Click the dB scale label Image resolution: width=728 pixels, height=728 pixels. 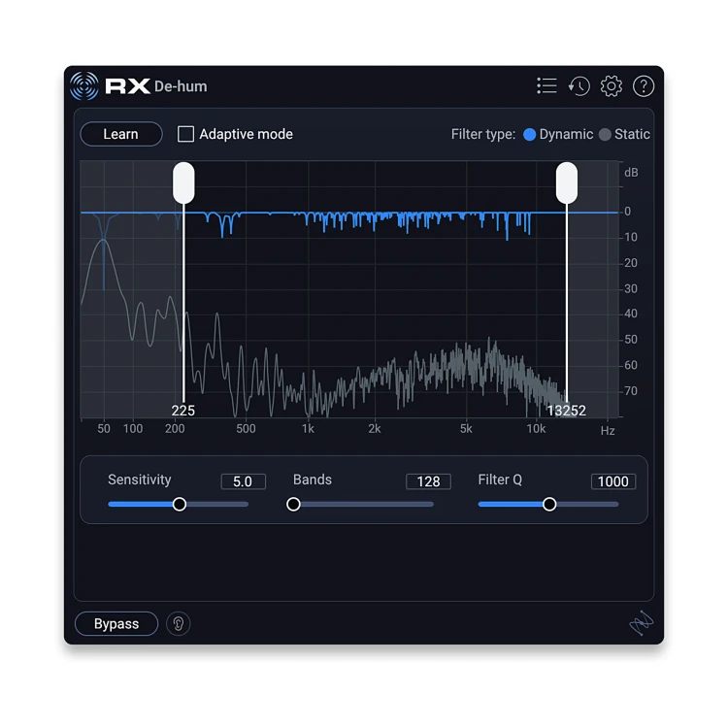[x=632, y=173]
